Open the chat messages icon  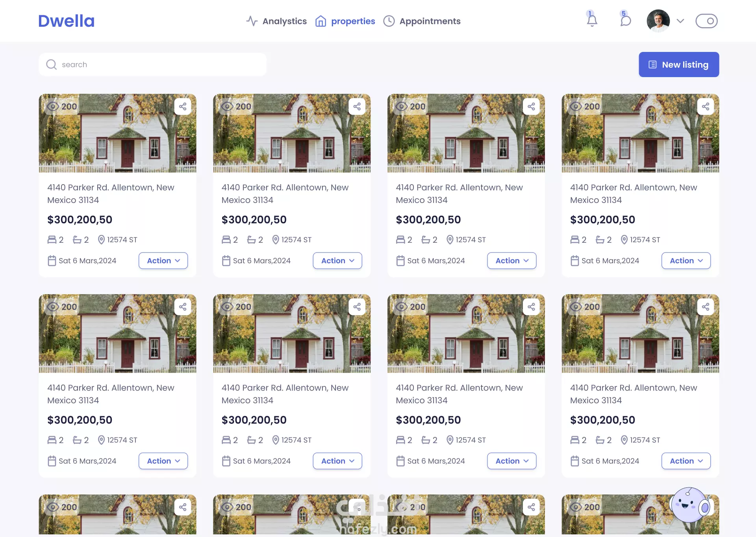pos(625,20)
